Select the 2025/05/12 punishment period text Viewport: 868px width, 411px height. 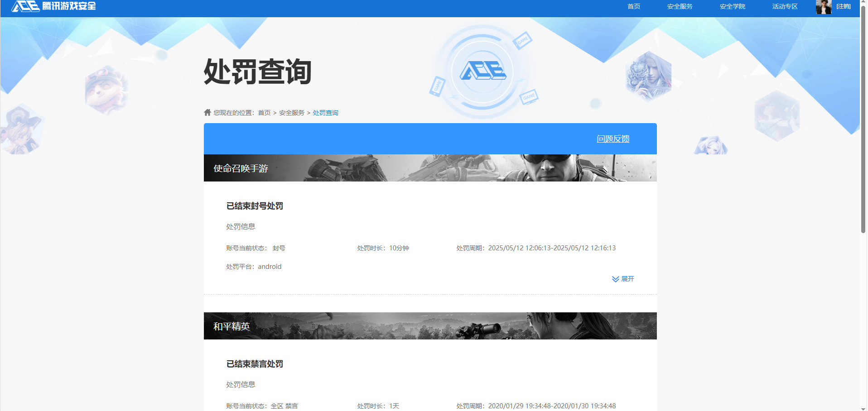[x=536, y=248]
